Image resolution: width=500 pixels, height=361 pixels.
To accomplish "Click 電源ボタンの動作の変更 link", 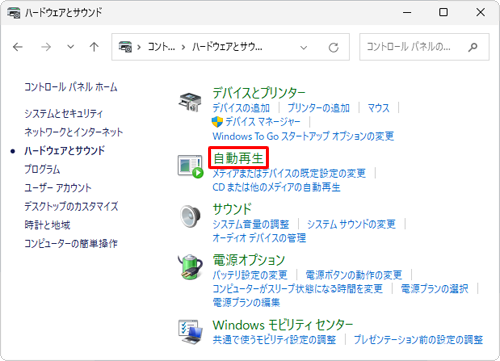I will [x=354, y=275].
